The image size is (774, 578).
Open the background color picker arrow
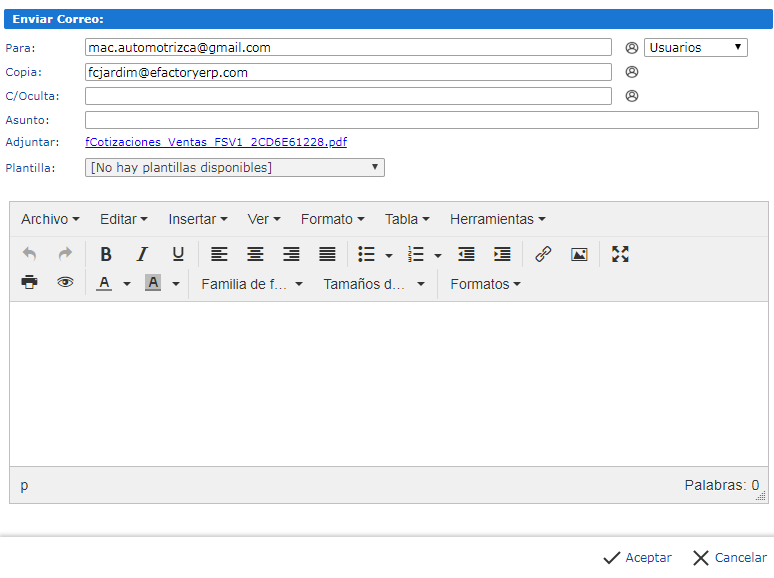pos(176,284)
